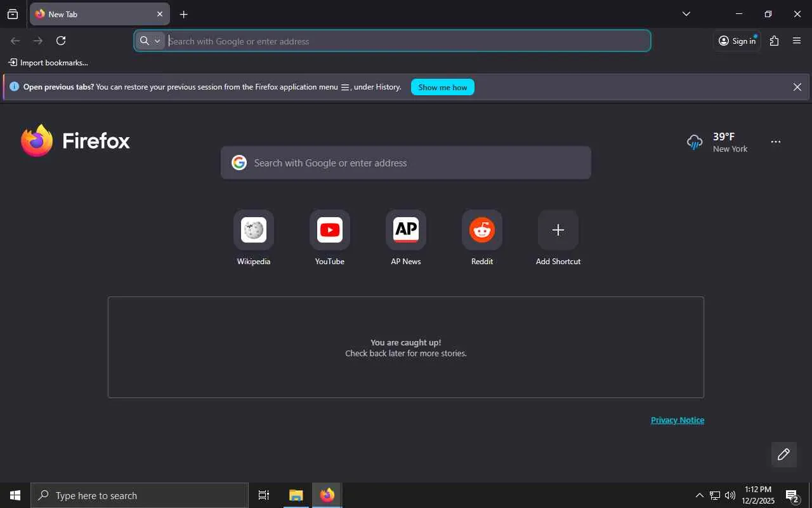Select the New Tab tab
The width and height of the screenshot is (812, 508).
coord(100,14)
